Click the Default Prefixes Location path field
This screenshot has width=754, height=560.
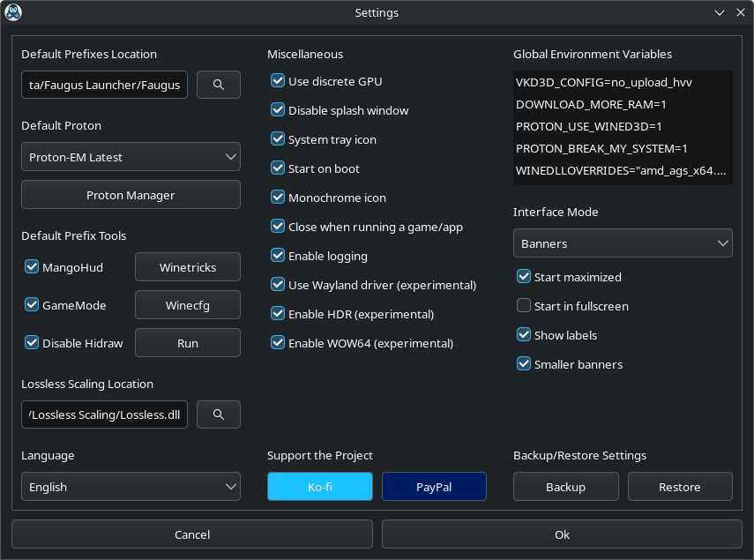pos(104,85)
